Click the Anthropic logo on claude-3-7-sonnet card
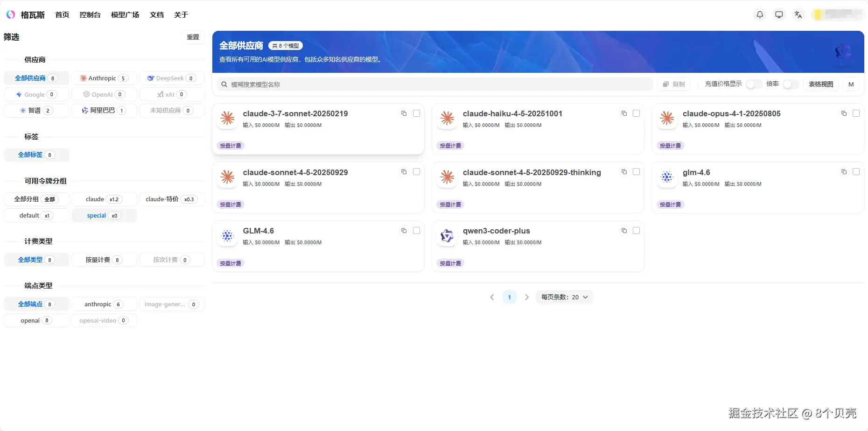Screen dimensions: 868x431 click(227, 118)
